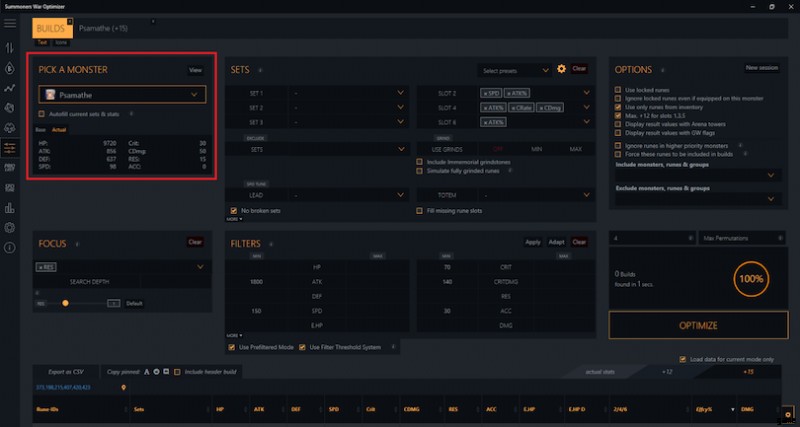This screenshot has height=427, width=800.
Task: Open the optimizer sliders sidebar icon
Action: [10, 148]
